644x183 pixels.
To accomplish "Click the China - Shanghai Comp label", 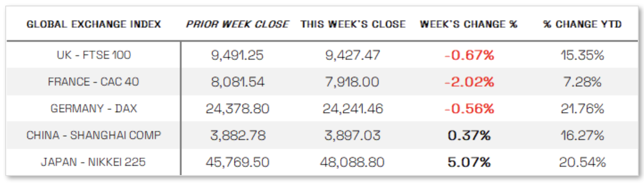I will (94, 135).
